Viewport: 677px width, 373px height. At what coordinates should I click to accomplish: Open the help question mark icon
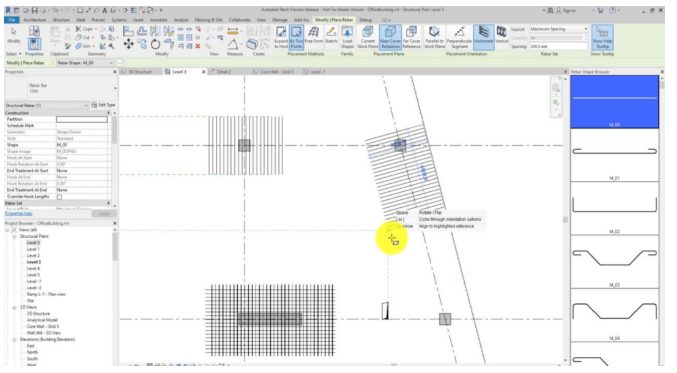click(x=612, y=10)
